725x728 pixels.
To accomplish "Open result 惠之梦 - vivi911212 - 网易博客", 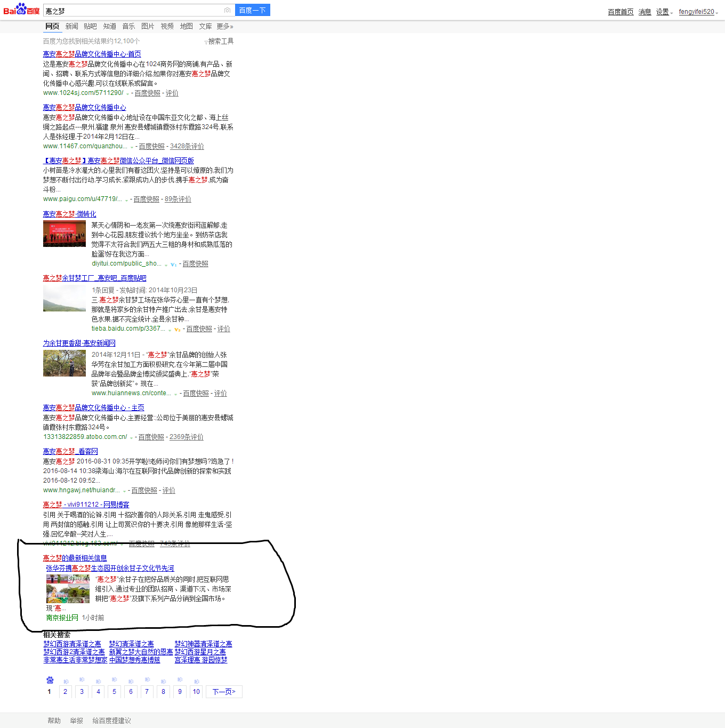I will [x=86, y=505].
